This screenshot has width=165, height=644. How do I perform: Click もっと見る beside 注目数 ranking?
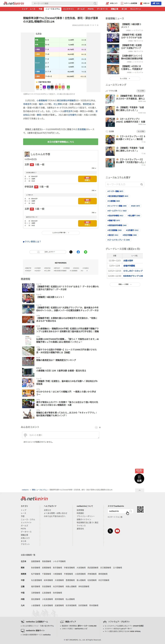141,131
